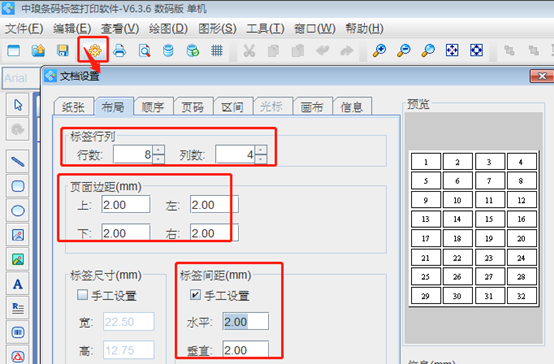The image size is (554, 364).
Task: Open print preview magnifier page icon
Action: point(144,51)
